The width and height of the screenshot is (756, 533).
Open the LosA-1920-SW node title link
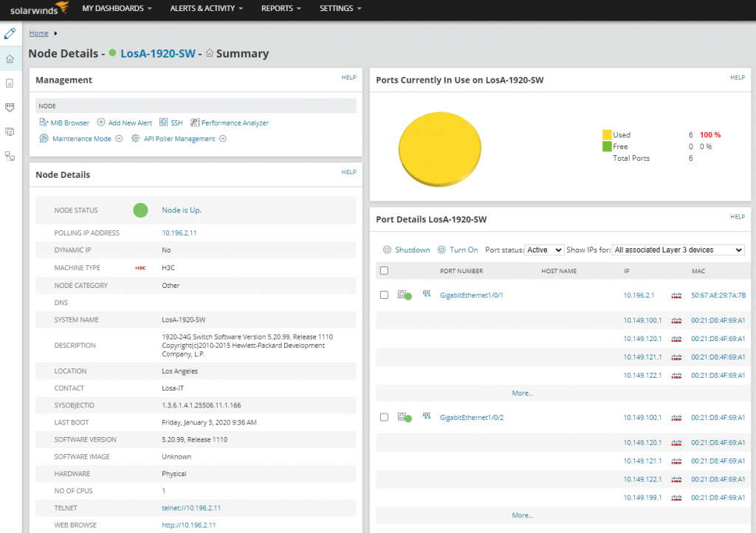coord(158,53)
